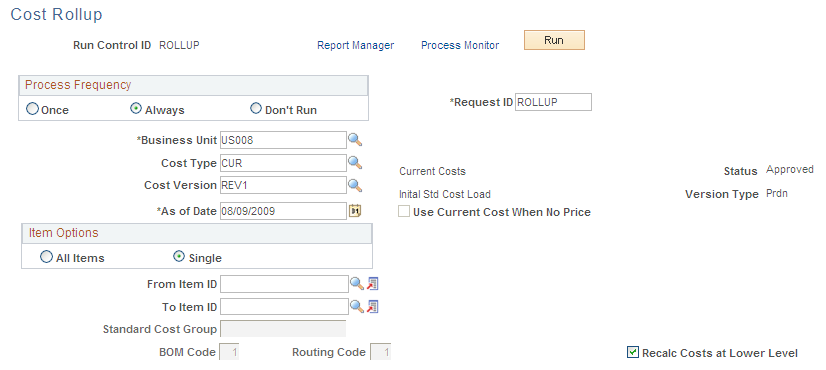The width and height of the screenshot is (826, 370).
Task: Open the Report Manager link
Action: (356, 45)
